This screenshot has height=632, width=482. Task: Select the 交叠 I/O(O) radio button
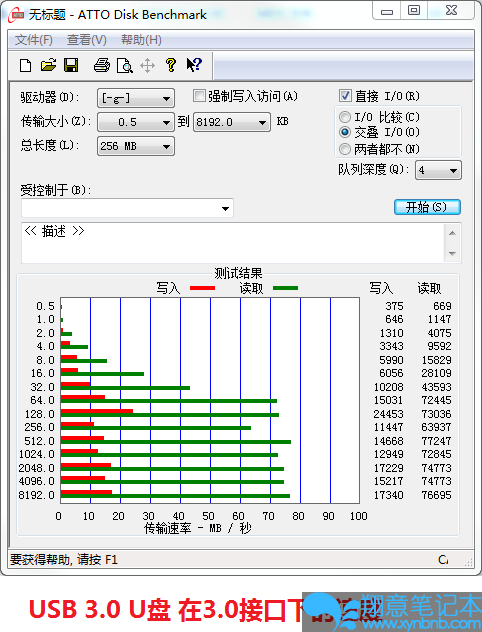pyautogui.click(x=345, y=132)
